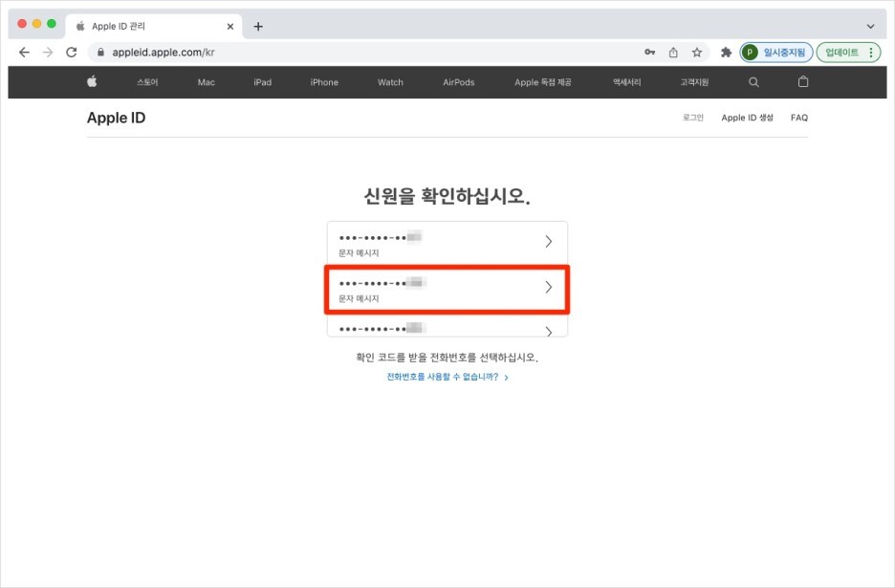Click the Apple ID page title

point(117,118)
